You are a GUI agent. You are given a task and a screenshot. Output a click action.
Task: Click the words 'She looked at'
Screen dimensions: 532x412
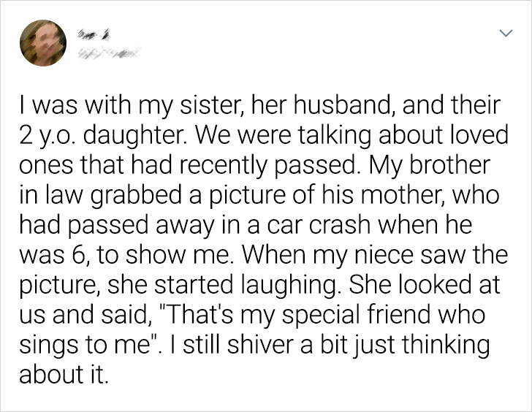click(x=425, y=284)
